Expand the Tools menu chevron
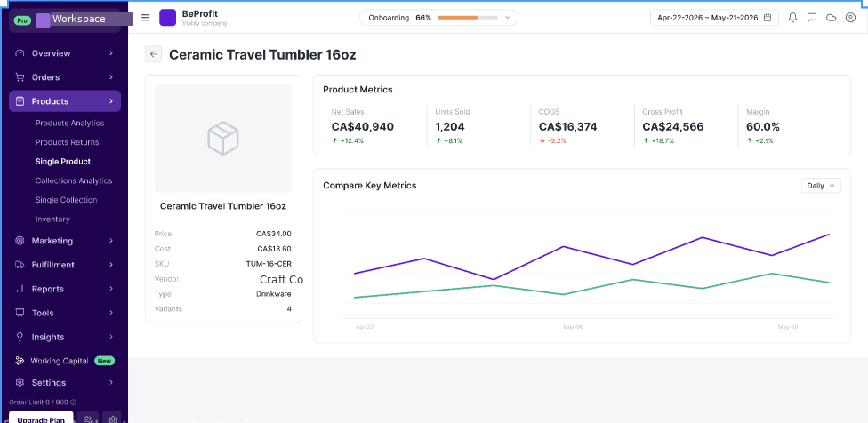This screenshot has width=868, height=423. coord(111,313)
